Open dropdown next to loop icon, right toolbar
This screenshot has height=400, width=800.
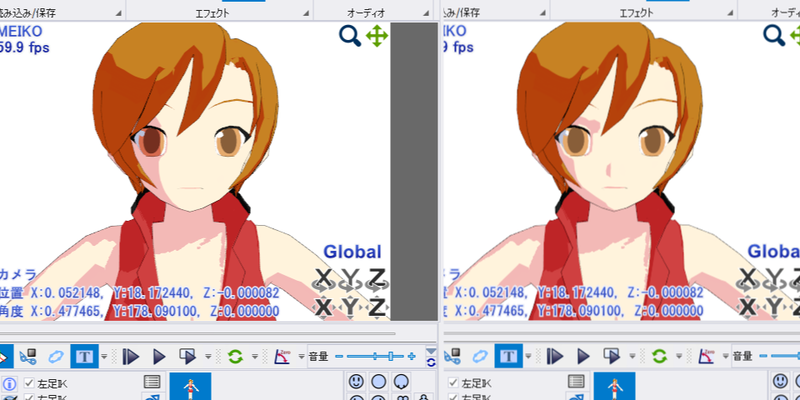click(x=679, y=356)
